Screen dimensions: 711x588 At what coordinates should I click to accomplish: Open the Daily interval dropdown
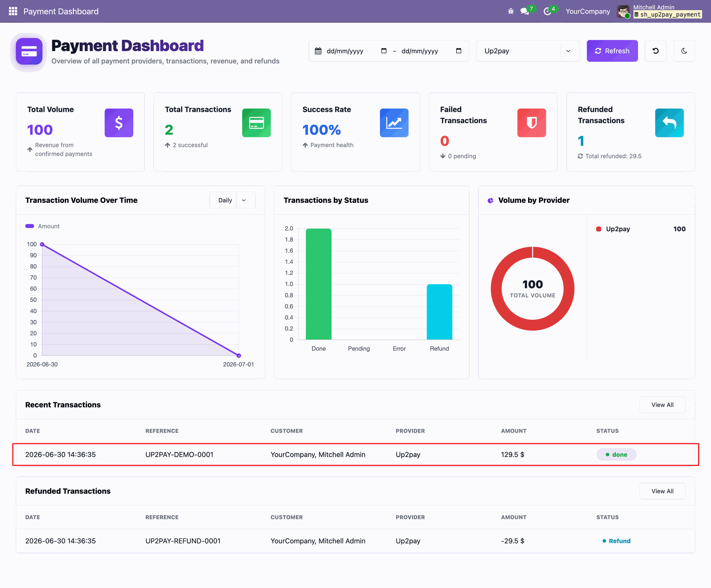click(232, 200)
